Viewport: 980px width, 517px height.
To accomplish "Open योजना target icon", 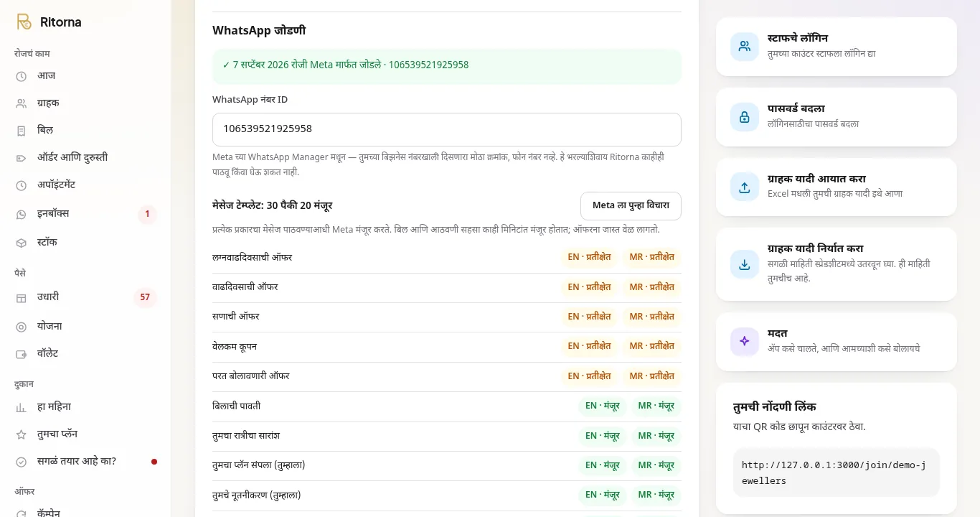I will [22, 327].
